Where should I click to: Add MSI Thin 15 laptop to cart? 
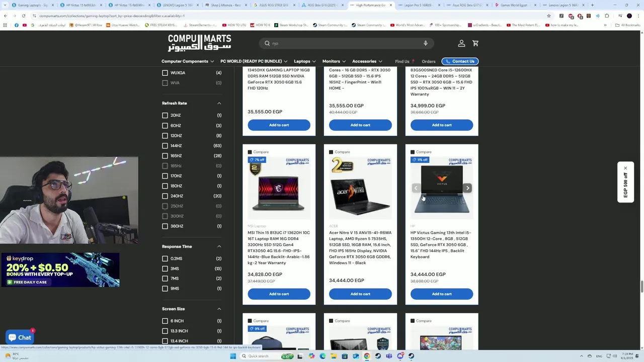[279, 294]
